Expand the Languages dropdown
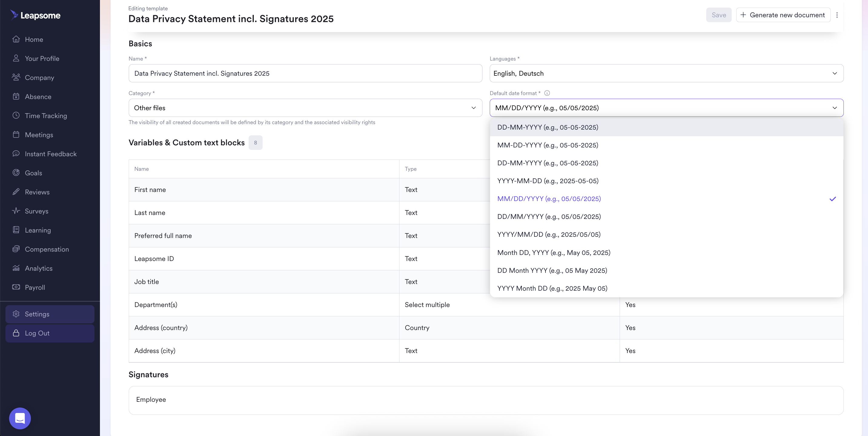The height and width of the screenshot is (436, 868). tap(666, 74)
